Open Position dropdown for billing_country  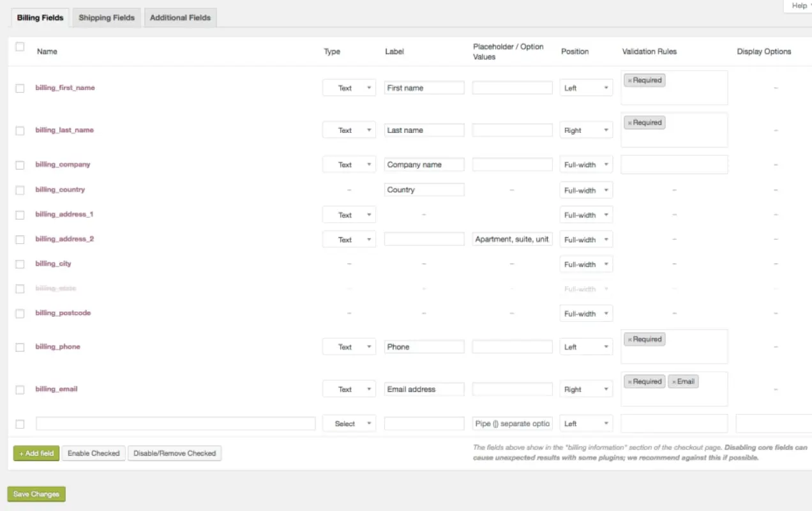[x=585, y=190]
